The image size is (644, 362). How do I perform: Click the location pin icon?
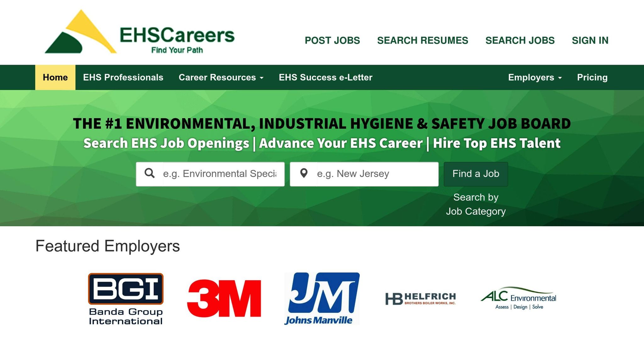pyautogui.click(x=304, y=173)
